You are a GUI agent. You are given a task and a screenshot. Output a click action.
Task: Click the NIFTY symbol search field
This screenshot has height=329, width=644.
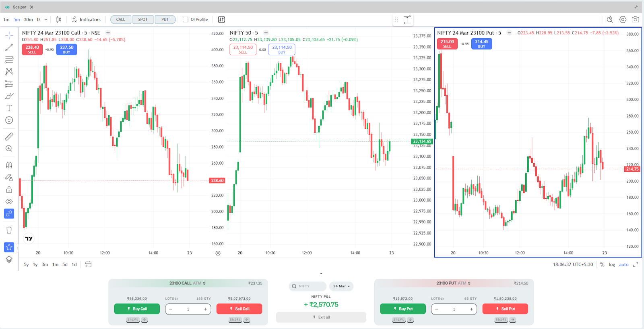coord(308,286)
